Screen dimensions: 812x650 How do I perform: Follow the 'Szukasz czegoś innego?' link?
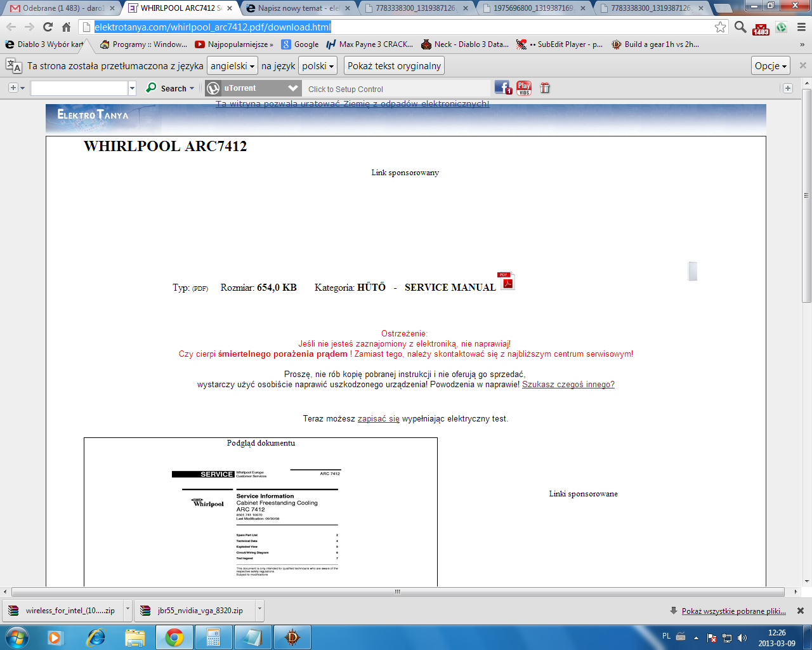tap(568, 384)
